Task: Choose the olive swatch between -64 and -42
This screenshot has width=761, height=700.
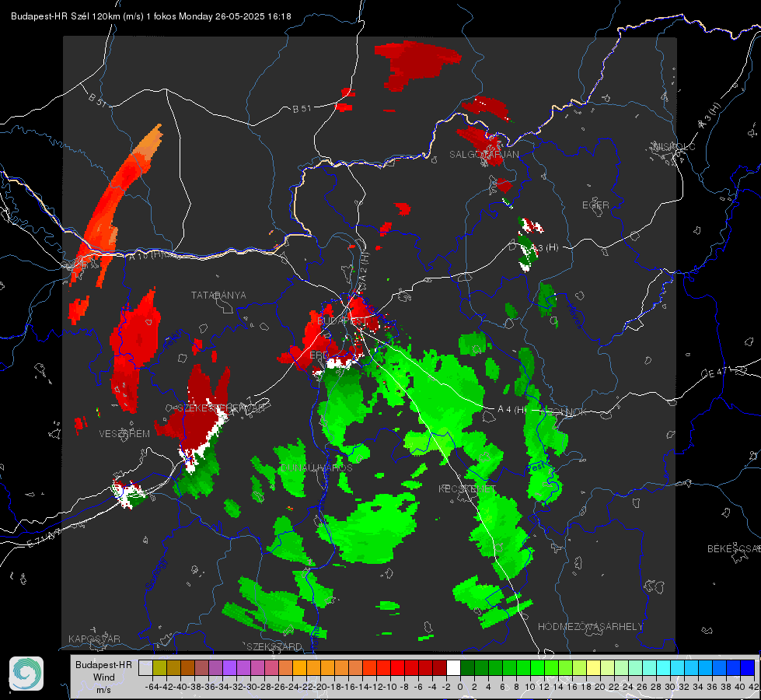Action: coord(159,667)
